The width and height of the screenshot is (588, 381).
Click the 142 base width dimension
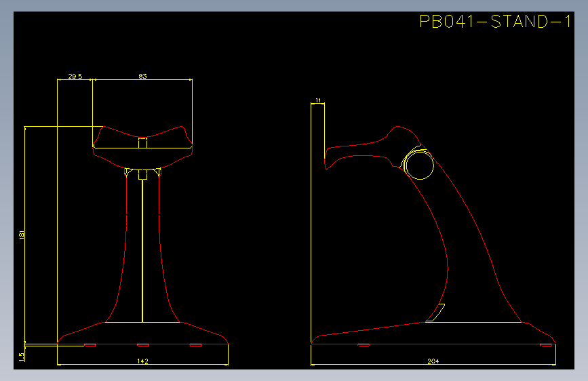point(142,361)
